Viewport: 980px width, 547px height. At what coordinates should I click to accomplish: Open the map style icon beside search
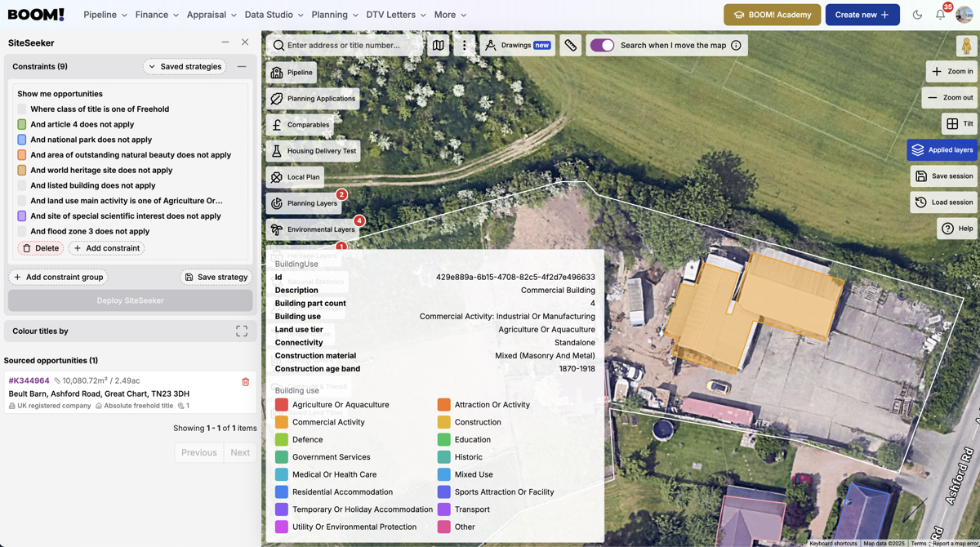(439, 46)
